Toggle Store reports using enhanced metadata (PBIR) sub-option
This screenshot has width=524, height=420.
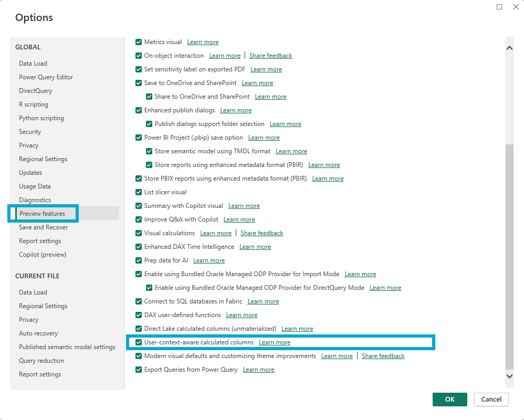coord(149,165)
